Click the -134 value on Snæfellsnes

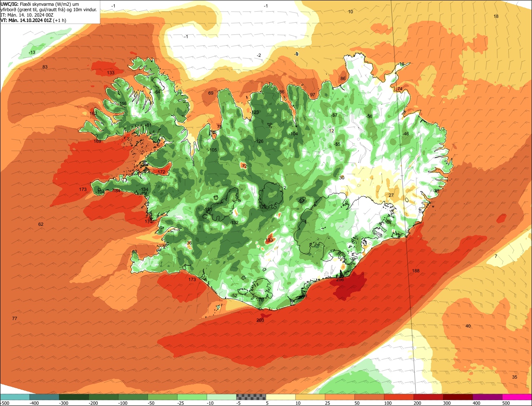[144, 189]
